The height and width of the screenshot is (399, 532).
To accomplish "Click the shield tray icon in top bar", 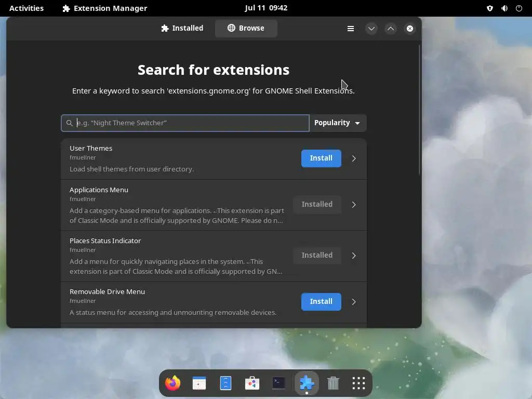I will point(489,8).
